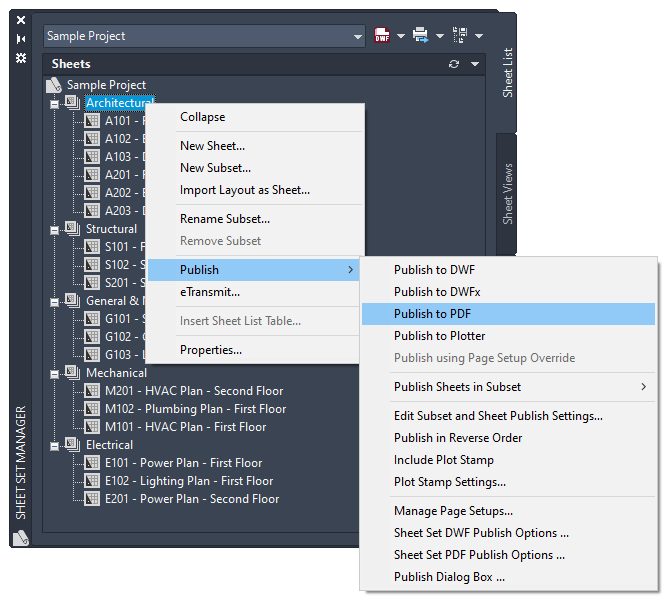Choose New Subset... menu entry
This screenshot has height=601, width=670.
click(255, 168)
